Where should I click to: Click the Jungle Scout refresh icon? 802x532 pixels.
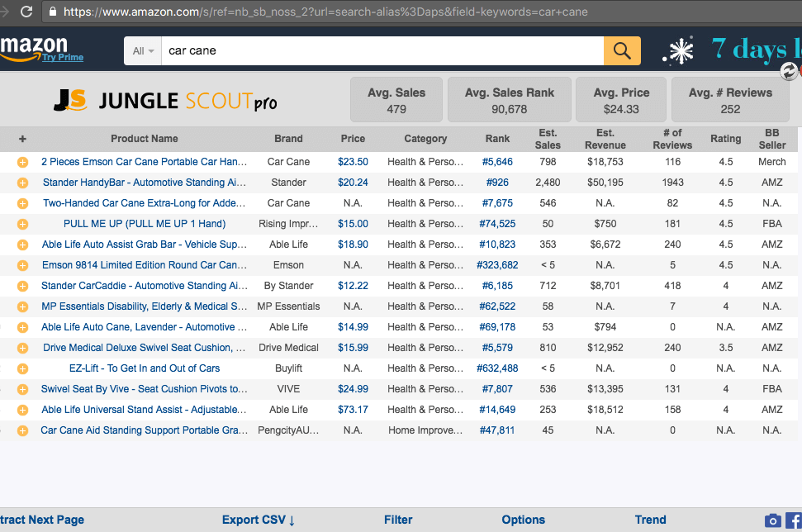(789, 71)
